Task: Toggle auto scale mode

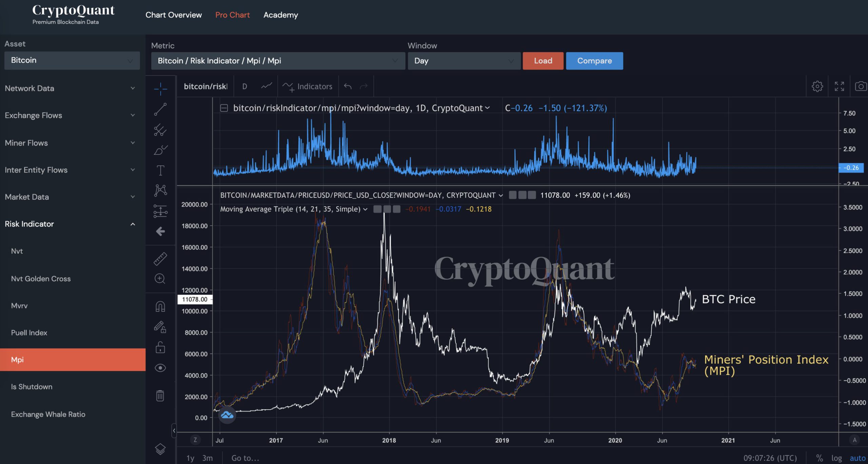Action: pos(857,458)
